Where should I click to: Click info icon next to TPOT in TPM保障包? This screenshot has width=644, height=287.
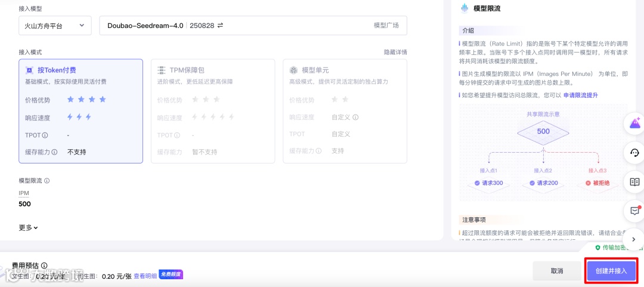coord(177,135)
